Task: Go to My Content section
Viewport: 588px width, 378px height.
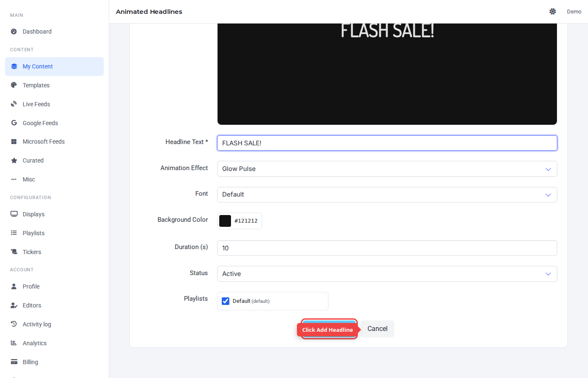Action: click(x=54, y=66)
